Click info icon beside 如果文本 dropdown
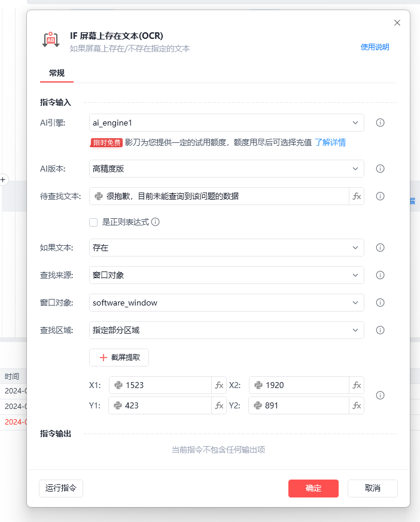 tap(380, 248)
